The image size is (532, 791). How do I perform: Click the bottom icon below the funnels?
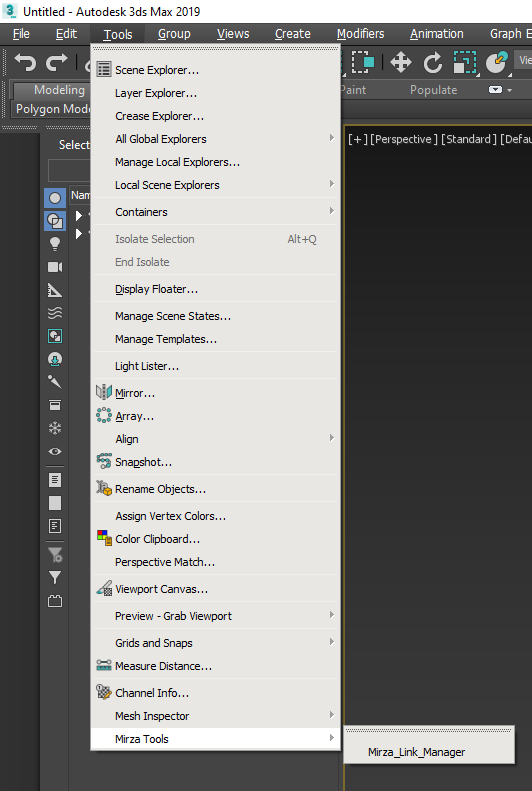tap(55, 601)
